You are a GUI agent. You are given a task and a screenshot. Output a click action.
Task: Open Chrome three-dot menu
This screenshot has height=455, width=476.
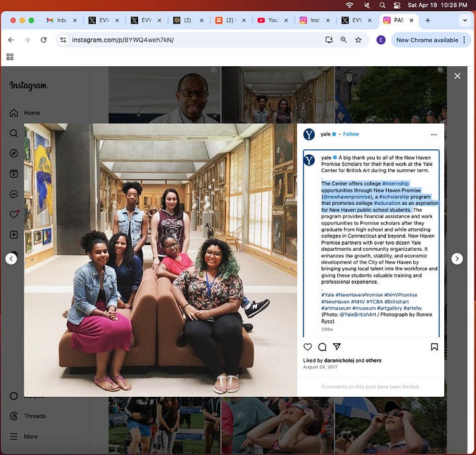[464, 40]
